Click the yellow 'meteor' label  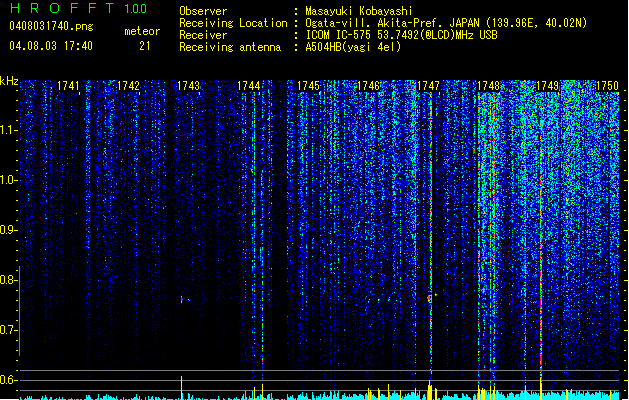[142, 31]
